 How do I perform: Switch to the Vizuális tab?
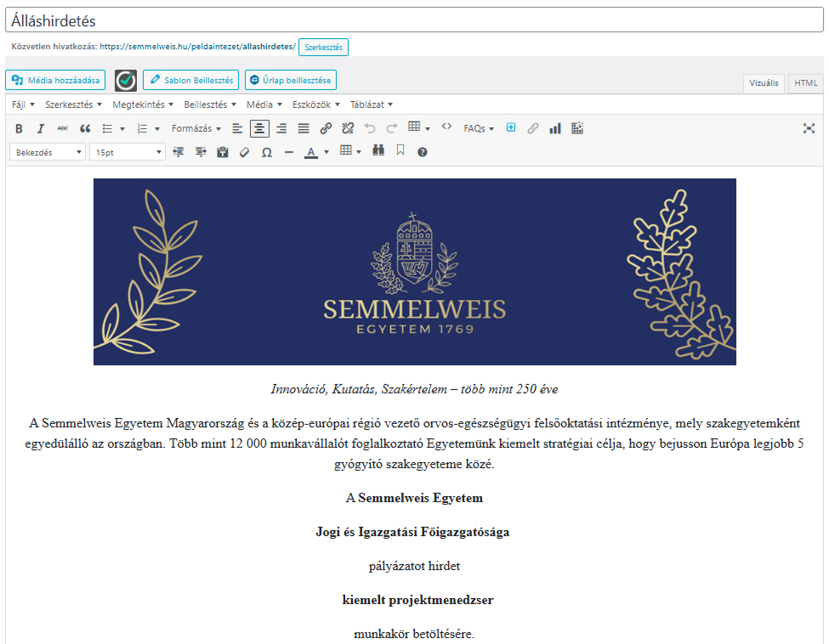[x=764, y=83]
